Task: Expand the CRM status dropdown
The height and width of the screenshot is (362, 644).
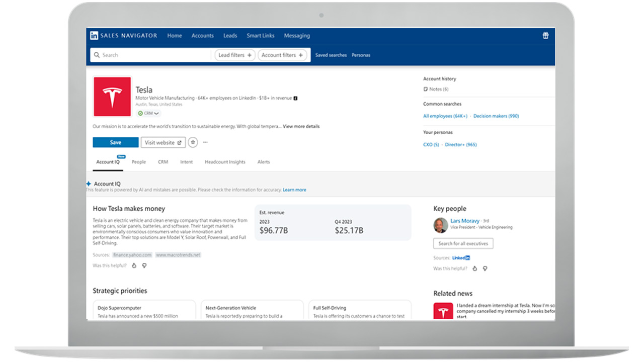Action: click(149, 114)
